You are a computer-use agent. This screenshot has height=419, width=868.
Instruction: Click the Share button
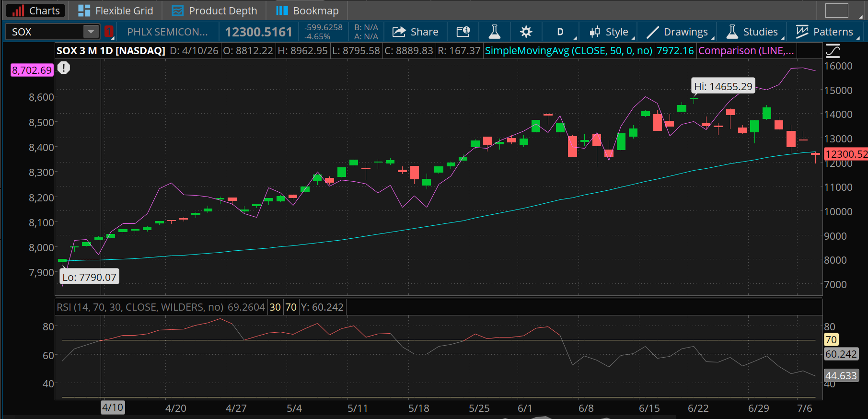(415, 32)
